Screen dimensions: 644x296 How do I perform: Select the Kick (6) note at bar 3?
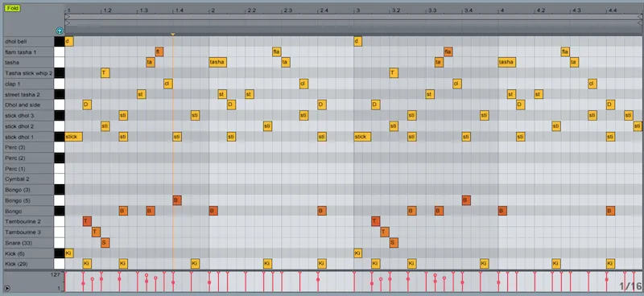coord(357,253)
